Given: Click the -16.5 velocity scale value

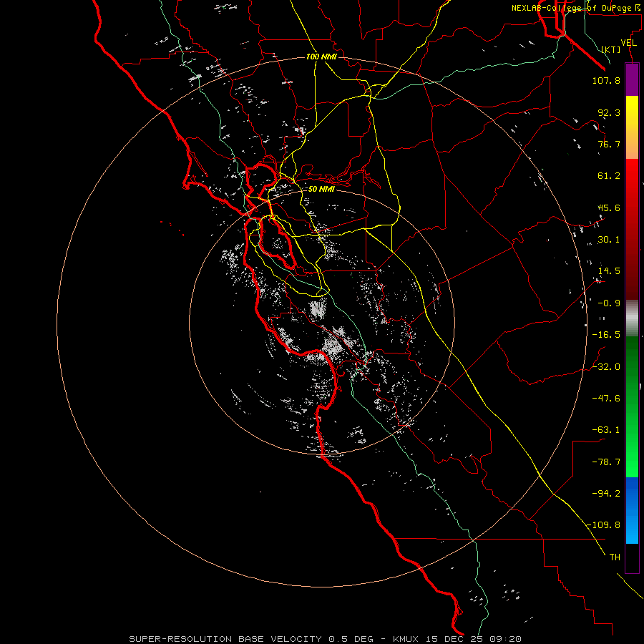Looking at the screenshot, I should [606, 335].
